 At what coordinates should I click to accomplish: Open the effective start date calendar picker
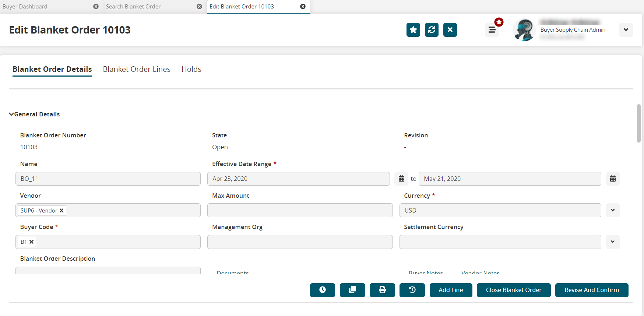(401, 179)
